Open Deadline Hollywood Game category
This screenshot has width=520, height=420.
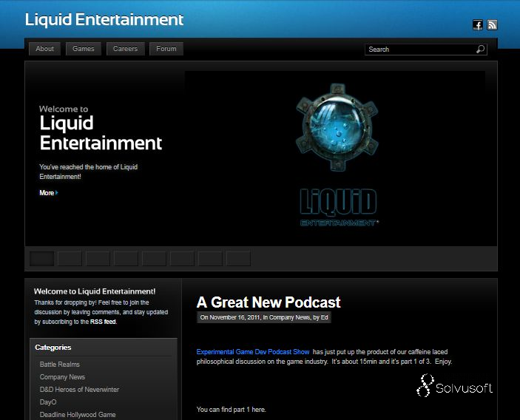[78, 415]
